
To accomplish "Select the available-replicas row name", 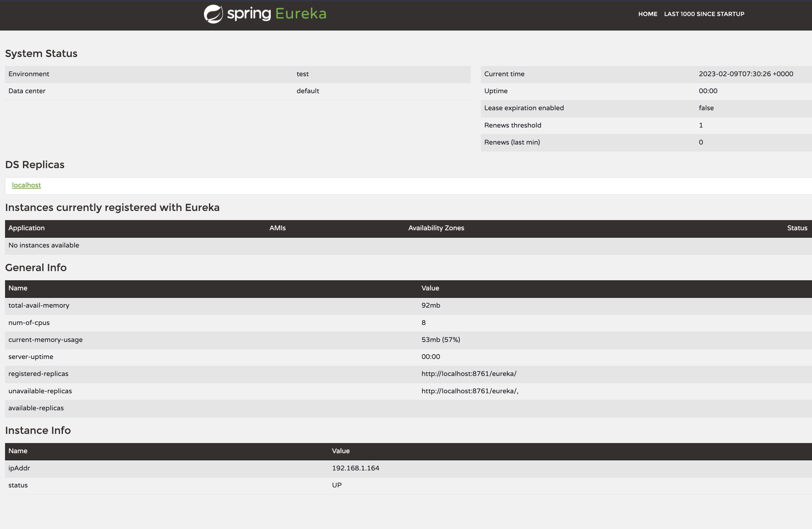I will (x=36, y=408).
